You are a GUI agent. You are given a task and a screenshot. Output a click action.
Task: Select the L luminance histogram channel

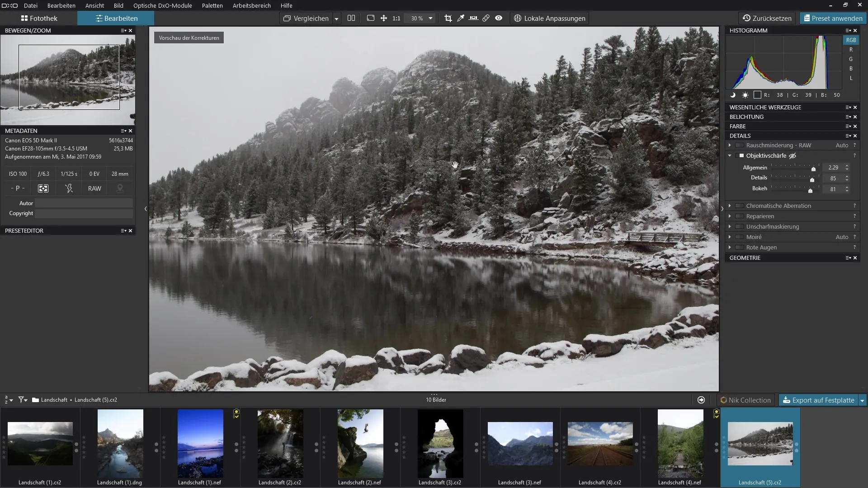click(851, 78)
